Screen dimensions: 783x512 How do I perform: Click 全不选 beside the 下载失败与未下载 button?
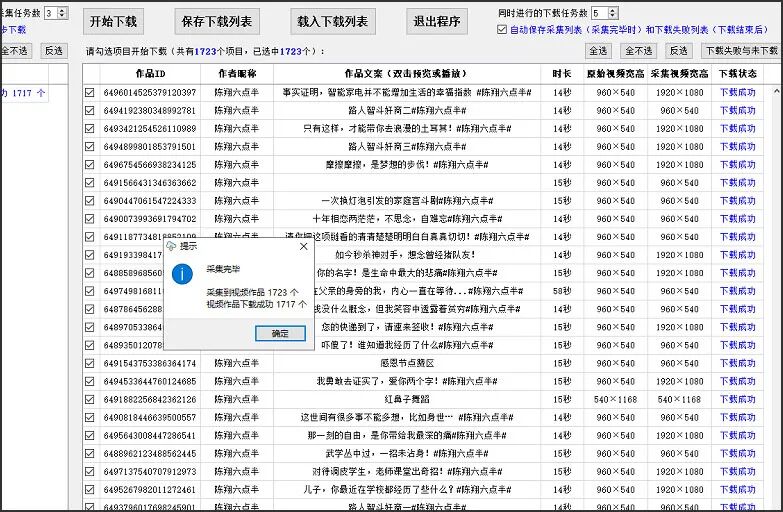click(x=639, y=51)
